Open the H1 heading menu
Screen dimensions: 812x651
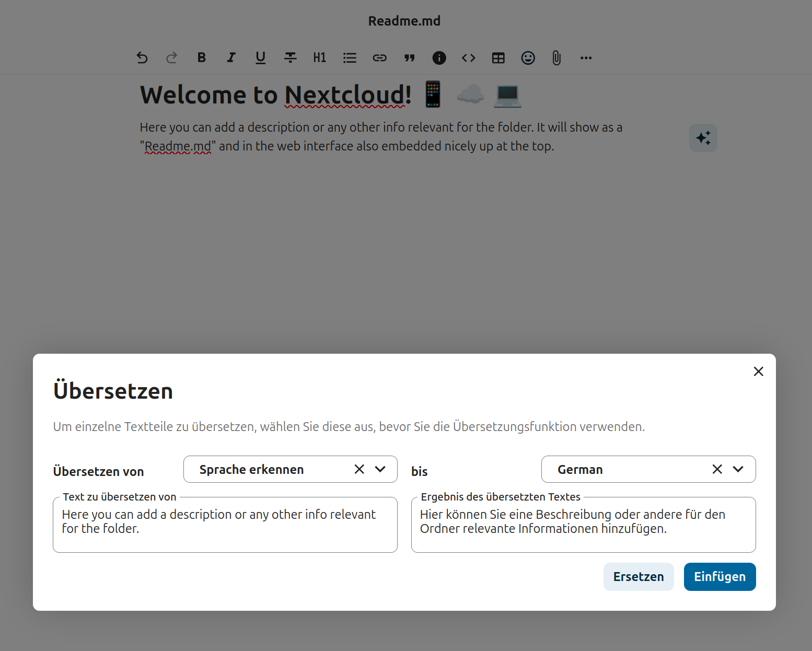pyautogui.click(x=320, y=58)
